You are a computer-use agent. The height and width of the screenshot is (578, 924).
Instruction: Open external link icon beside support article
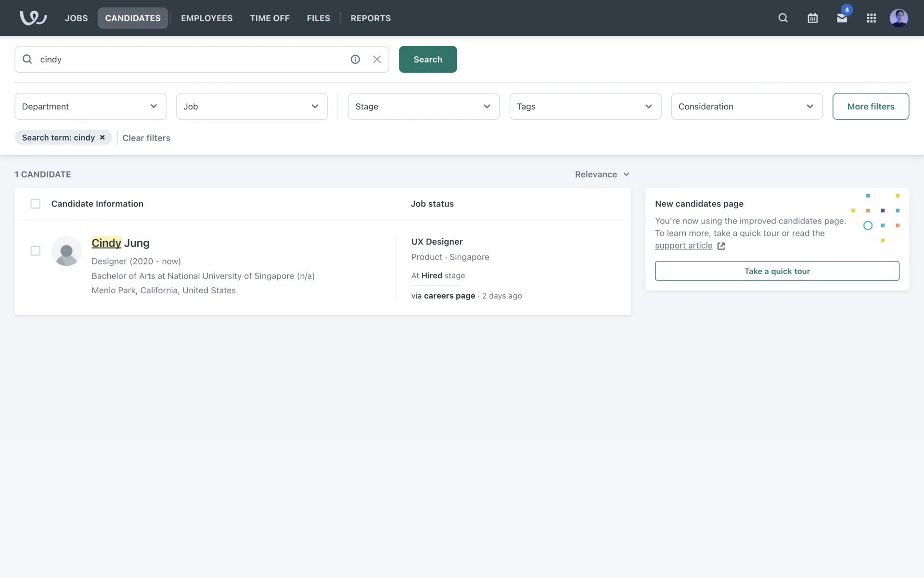point(721,246)
